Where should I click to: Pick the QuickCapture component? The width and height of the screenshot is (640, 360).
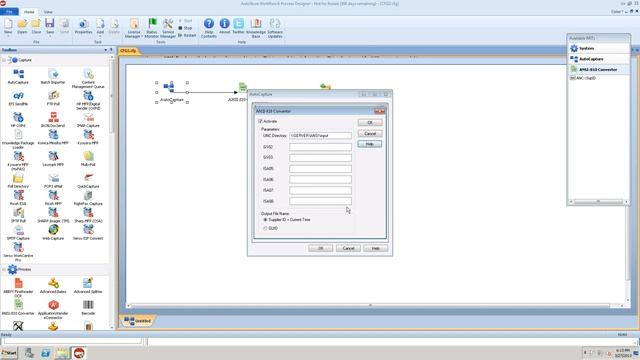(88, 180)
